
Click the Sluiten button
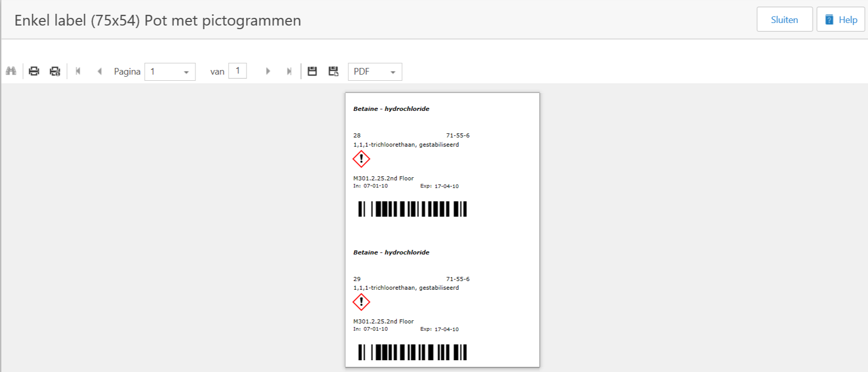click(784, 19)
